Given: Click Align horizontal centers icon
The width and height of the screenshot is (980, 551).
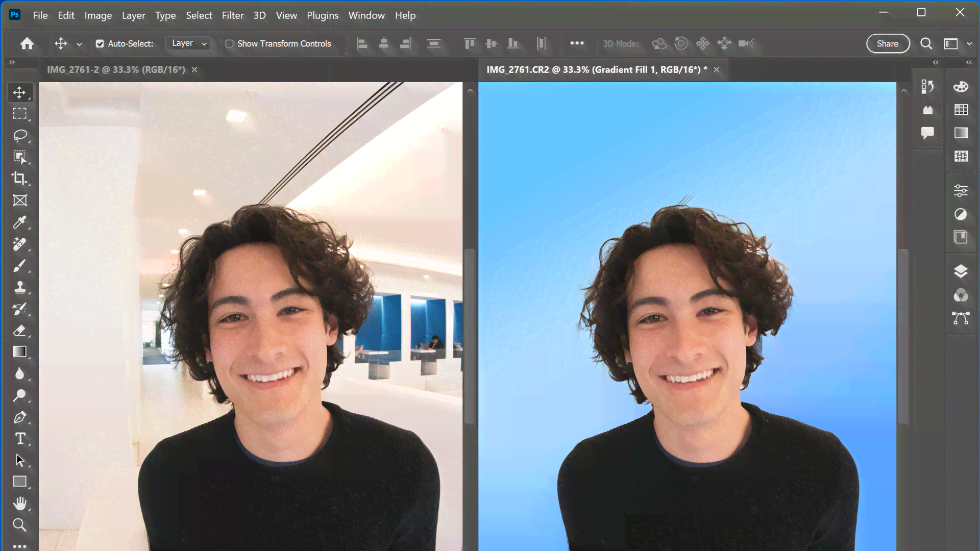Looking at the screenshot, I should [384, 43].
